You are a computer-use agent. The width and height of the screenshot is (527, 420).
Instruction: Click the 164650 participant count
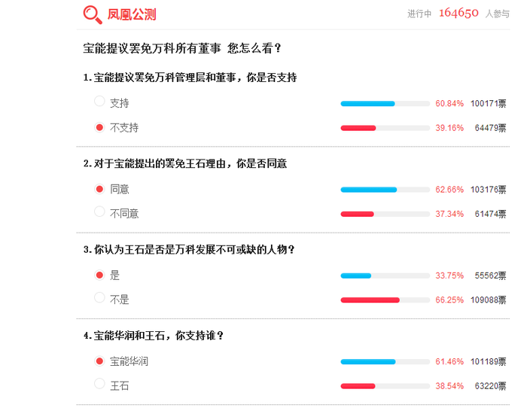coord(458,13)
